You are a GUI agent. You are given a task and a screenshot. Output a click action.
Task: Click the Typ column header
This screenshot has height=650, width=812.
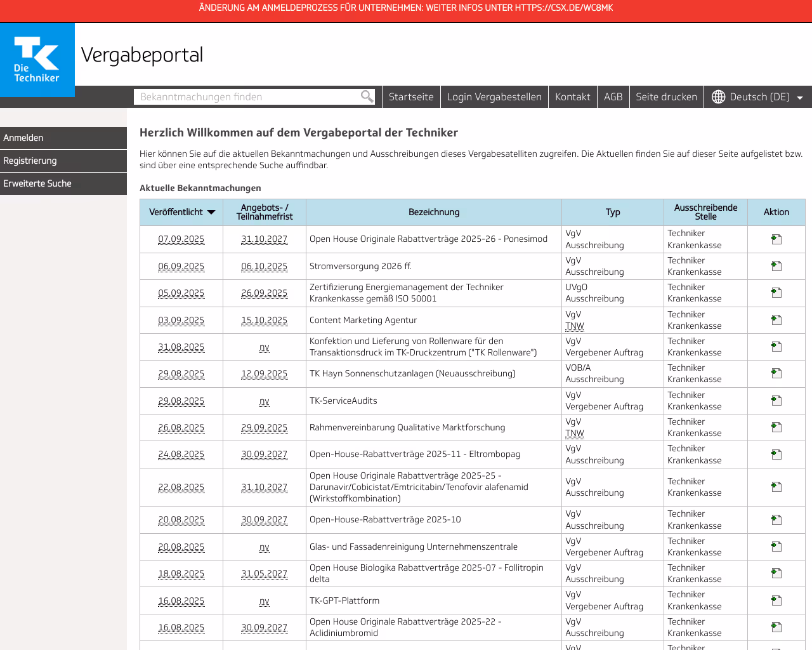pos(613,212)
